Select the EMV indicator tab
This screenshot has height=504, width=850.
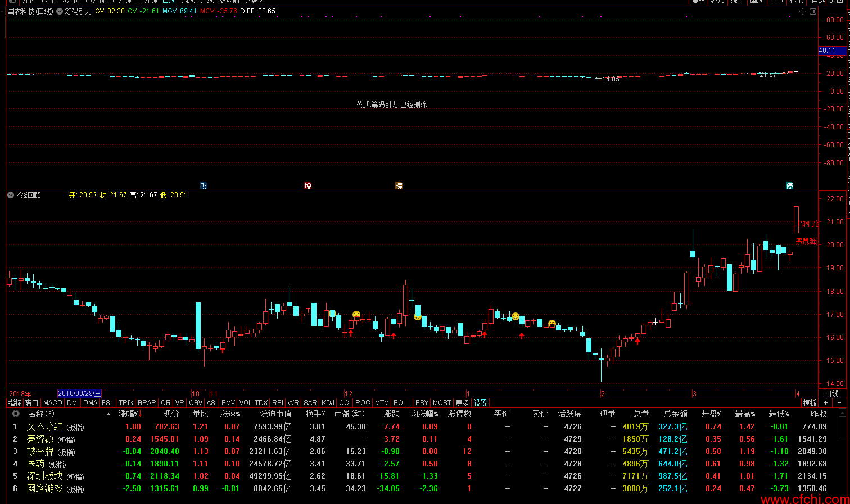(228, 403)
